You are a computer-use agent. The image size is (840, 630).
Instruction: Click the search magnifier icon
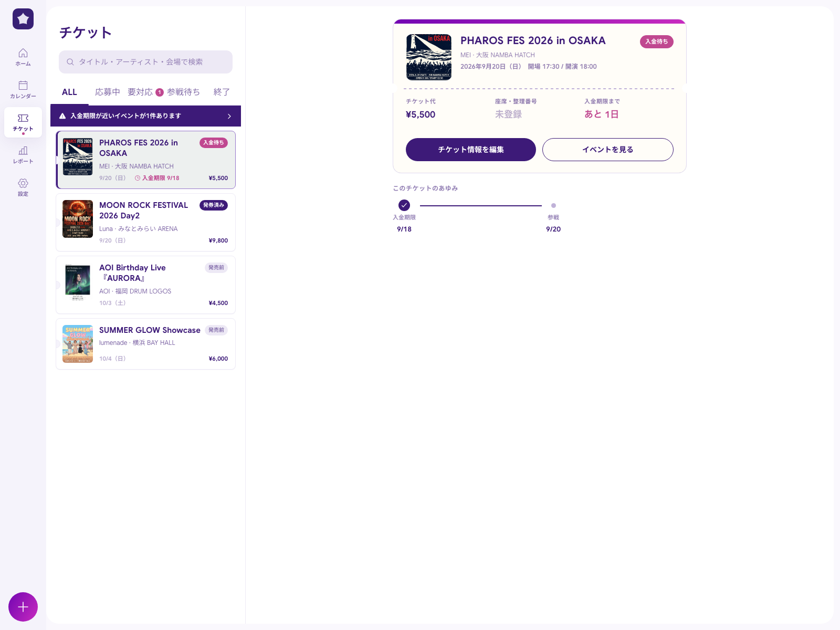[x=70, y=62]
